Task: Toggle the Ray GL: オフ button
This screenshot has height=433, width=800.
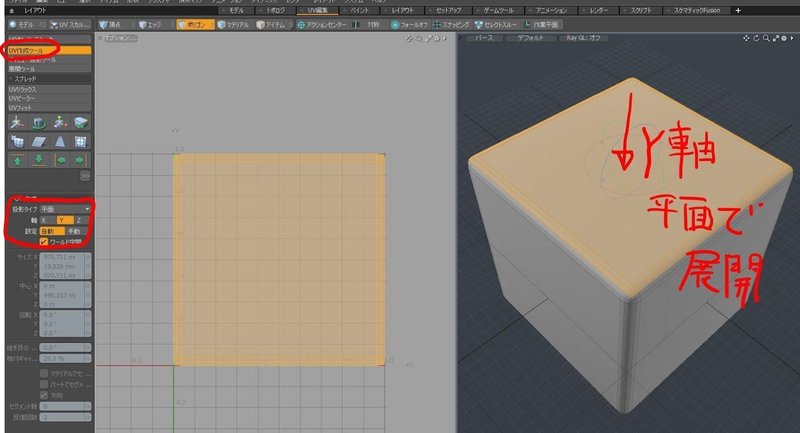Action: 583,38
